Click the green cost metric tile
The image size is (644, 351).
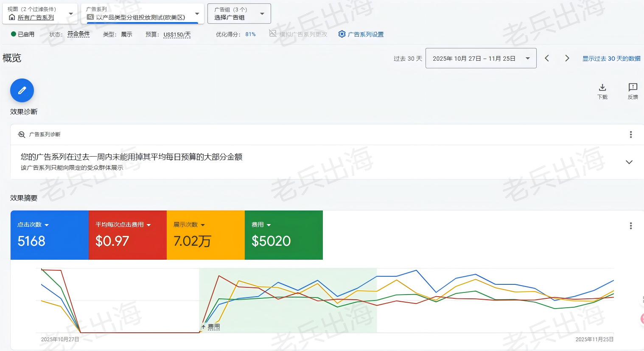[x=283, y=235]
